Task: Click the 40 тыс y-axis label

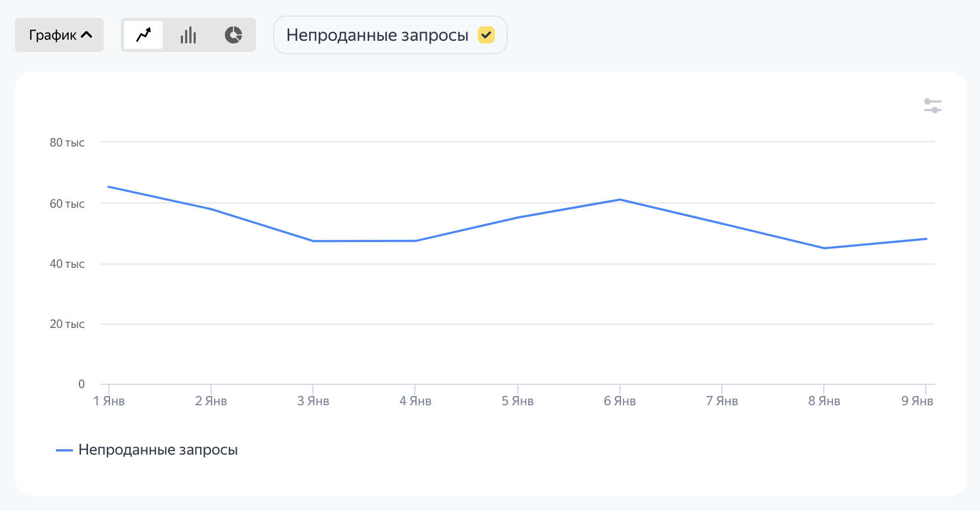Action: [x=67, y=264]
